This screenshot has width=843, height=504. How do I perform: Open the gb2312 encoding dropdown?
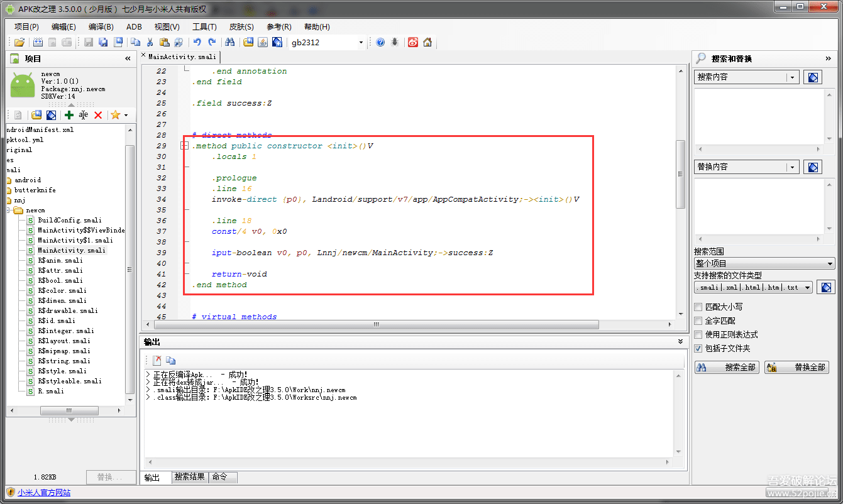(x=361, y=42)
